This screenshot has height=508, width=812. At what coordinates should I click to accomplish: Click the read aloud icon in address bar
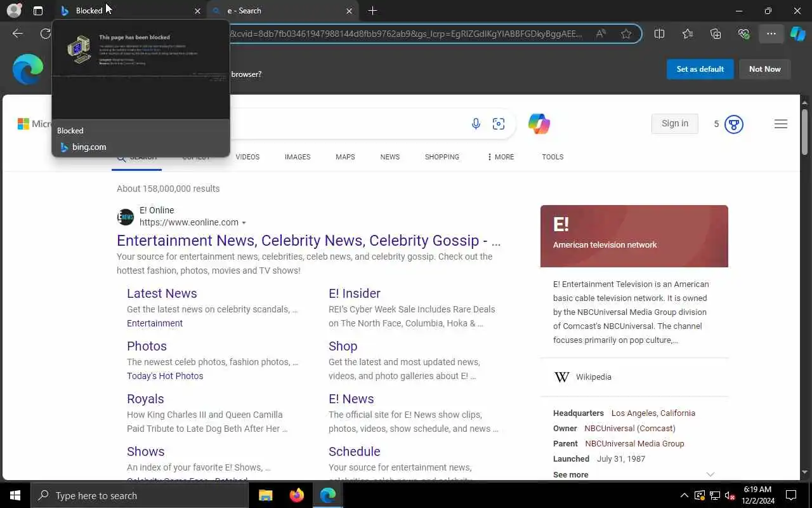tap(600, 34)
